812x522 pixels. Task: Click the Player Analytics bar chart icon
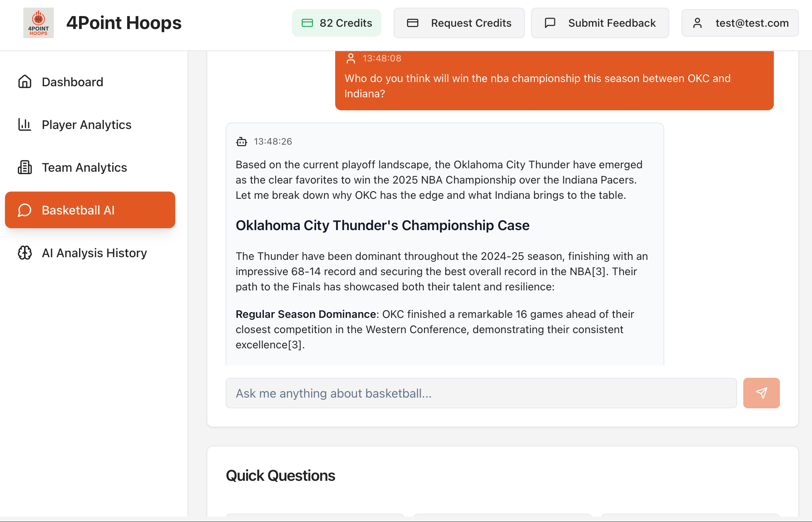click(x=25, y=124)
